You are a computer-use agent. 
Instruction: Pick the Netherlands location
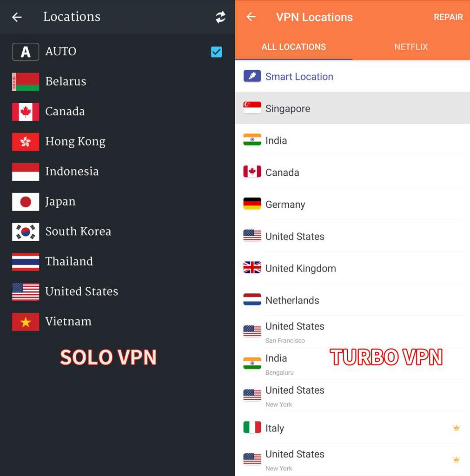352,300
